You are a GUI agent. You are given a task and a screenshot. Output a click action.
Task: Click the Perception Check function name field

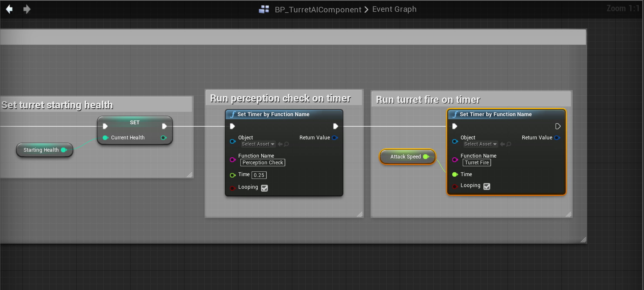point(262,163)
